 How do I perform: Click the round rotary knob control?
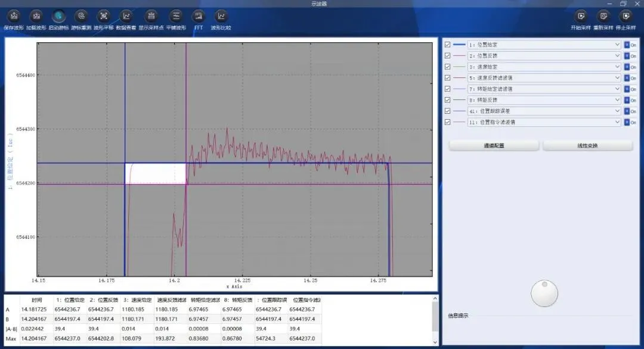pos(544,293)
